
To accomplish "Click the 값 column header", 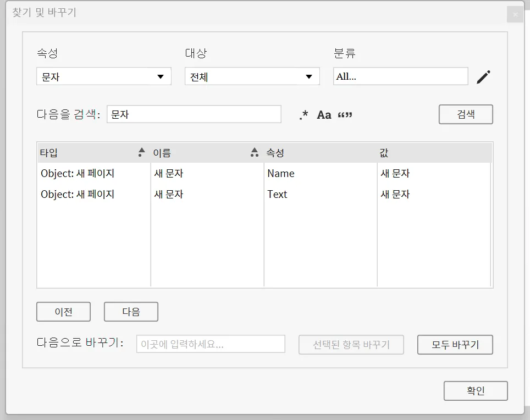I will [433, 153].
